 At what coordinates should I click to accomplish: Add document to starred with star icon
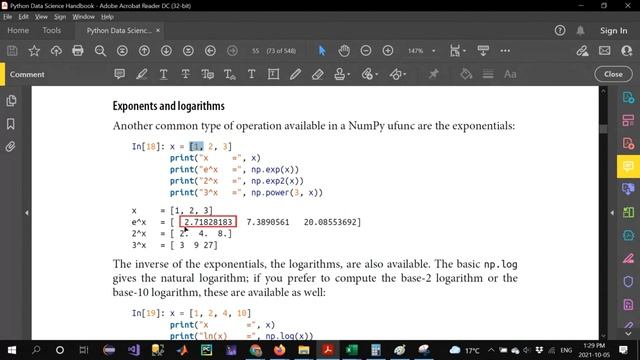[34, 51]
